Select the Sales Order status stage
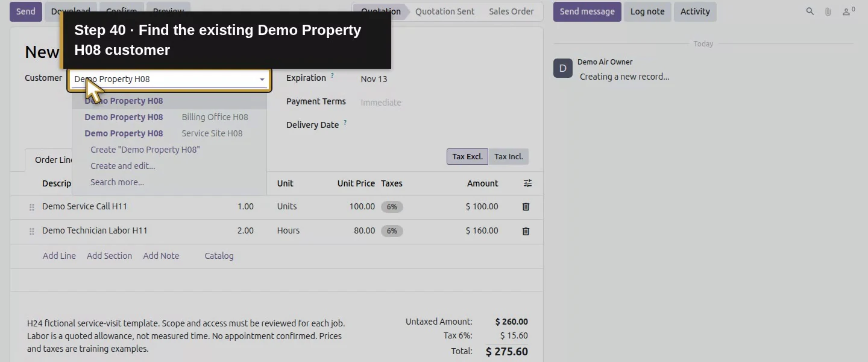This screenshot has height=362, width=868. coord(511,11)
